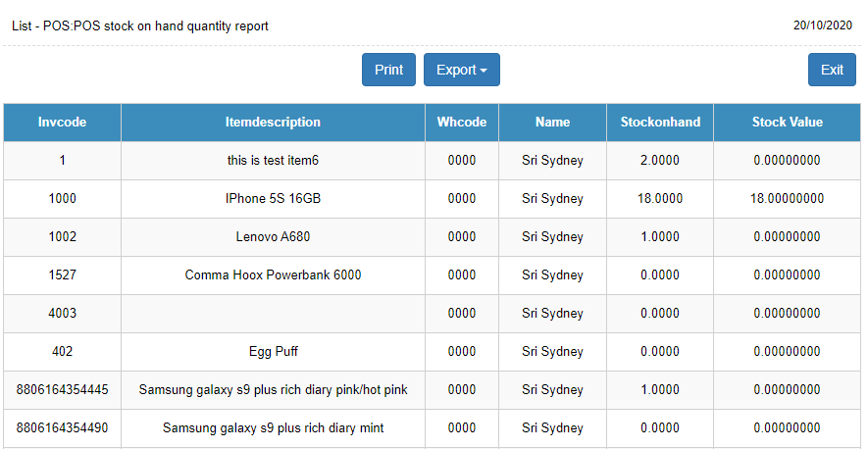
Task: Click invcode 8806164354445 cell
Action: [62, 390]
